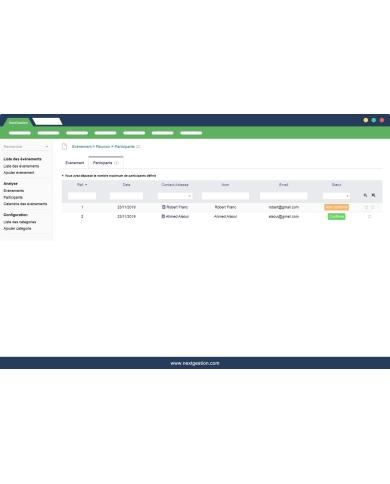Click the Configuration sidebar heading

16,215
